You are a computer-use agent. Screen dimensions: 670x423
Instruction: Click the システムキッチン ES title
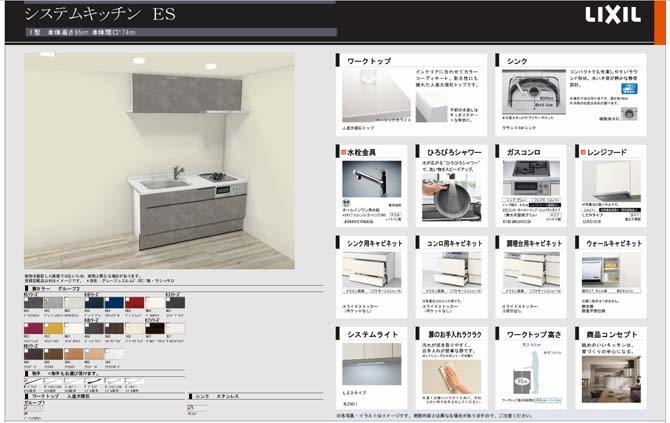point(100,14)
